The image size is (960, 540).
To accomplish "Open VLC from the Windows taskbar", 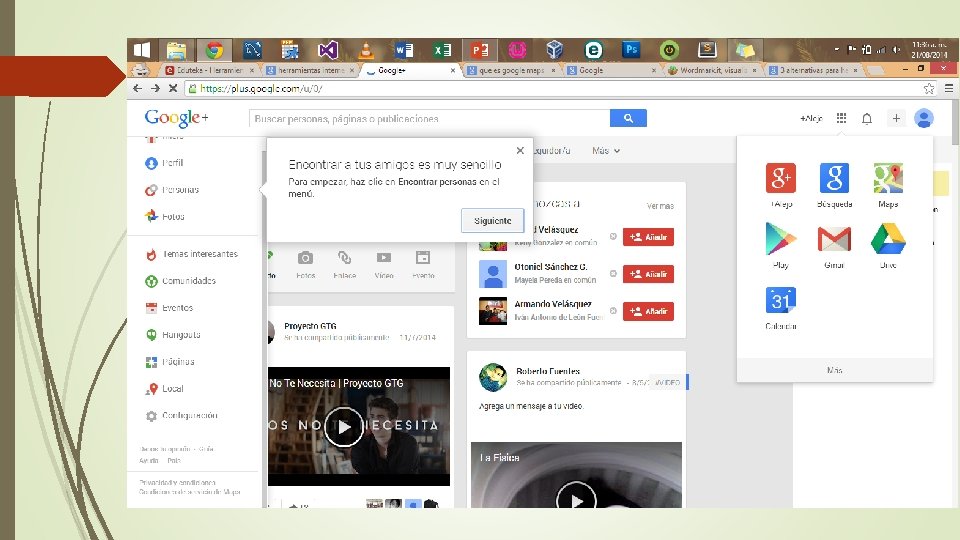I will pyautogui.click(x=366, y=50).
